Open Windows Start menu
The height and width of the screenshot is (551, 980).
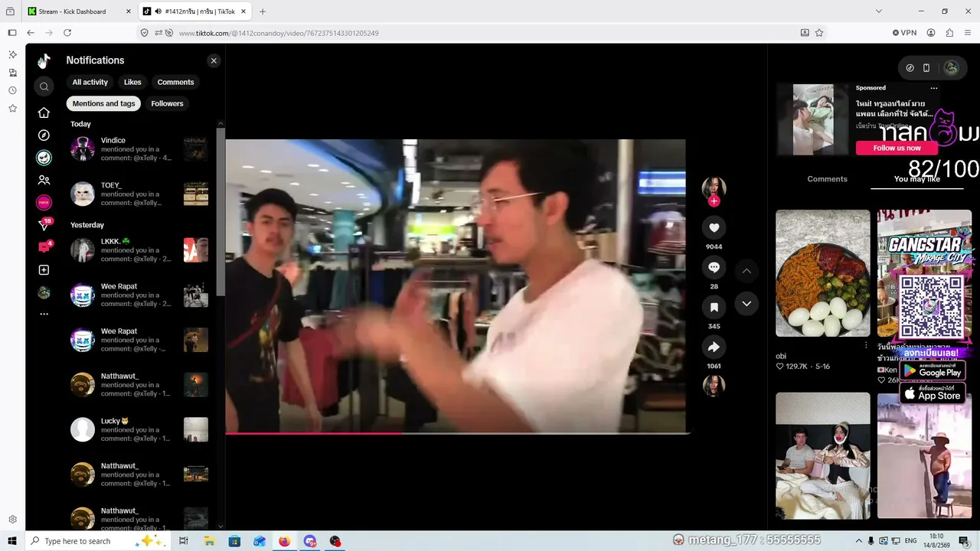12,541
